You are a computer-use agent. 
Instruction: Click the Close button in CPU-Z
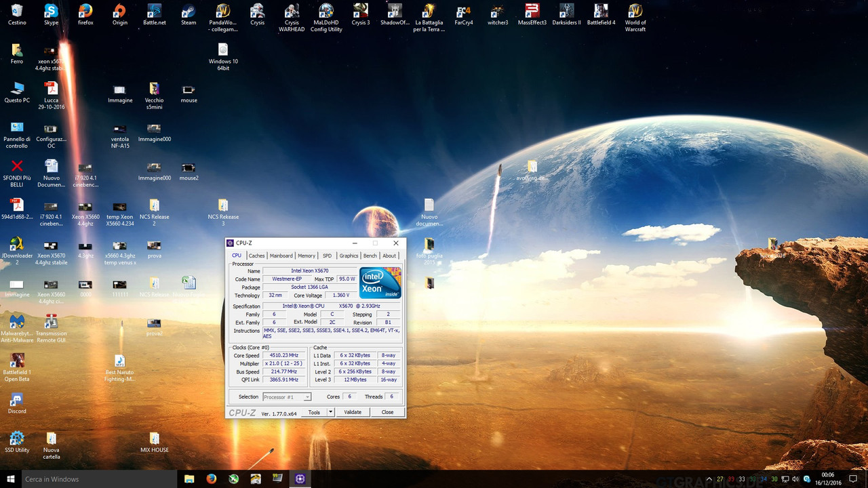tap(387, 412)
